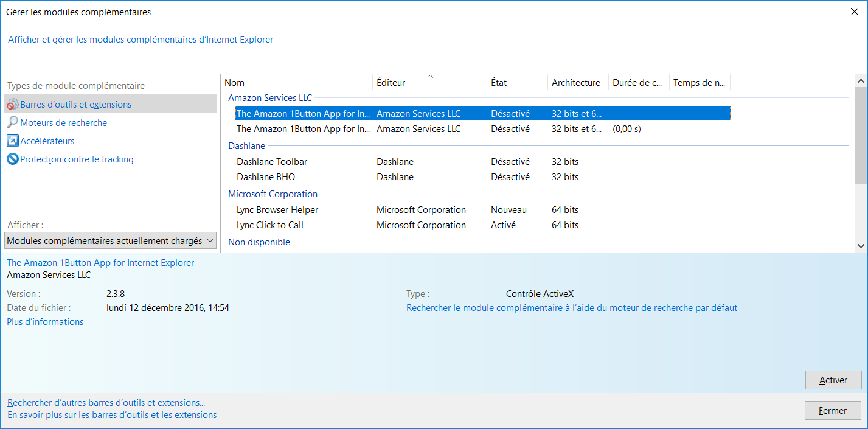Click the Fermer button

833,410
